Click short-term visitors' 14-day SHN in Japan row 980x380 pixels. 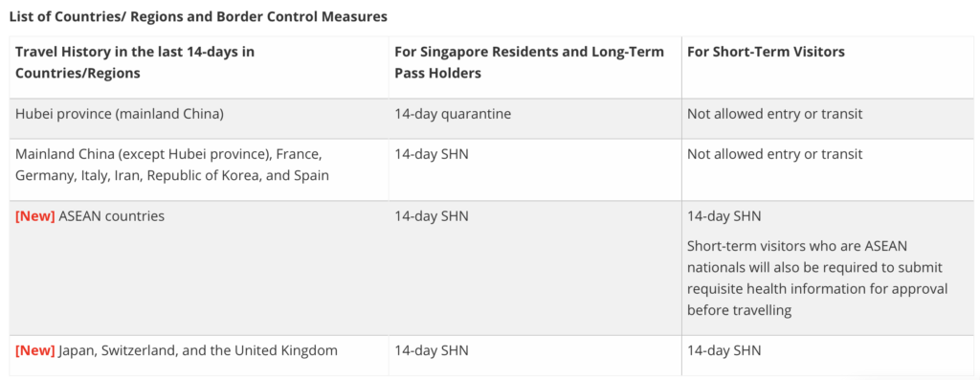pos(724,350)
